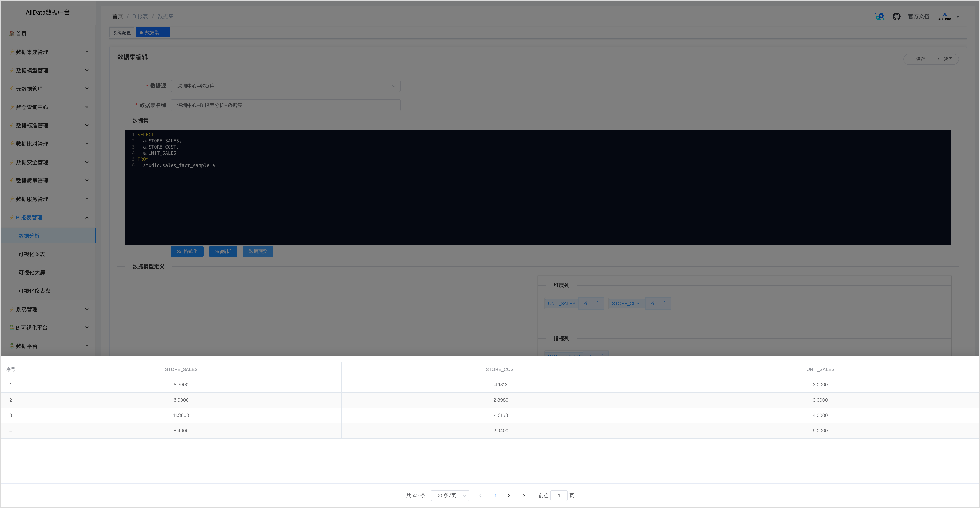Image resolution: width=980 pixels, height=508 pixels.
Task: Edit the STORE_COST dimension column
Action: pyautogui.click(x=652, y=303)
